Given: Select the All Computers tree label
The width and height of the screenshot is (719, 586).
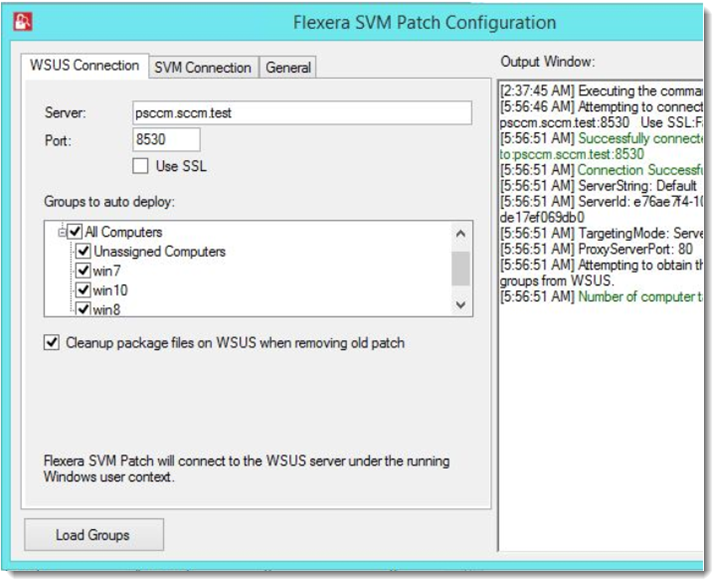Looking at the screenshot, I should [123, 232].
